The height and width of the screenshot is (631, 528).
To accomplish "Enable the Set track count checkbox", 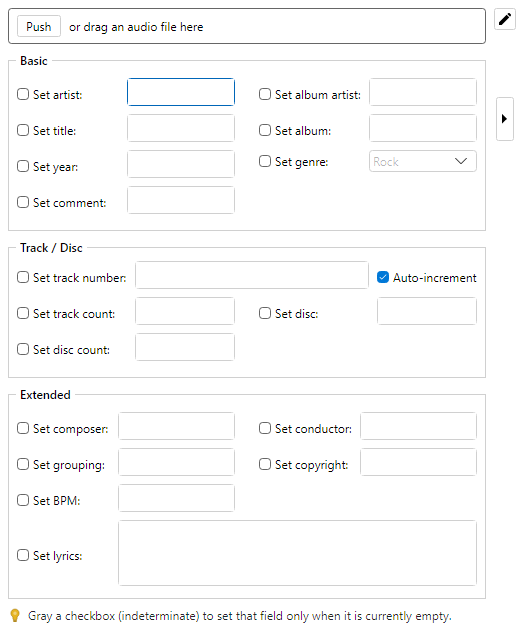I will (x=23, y=313).
